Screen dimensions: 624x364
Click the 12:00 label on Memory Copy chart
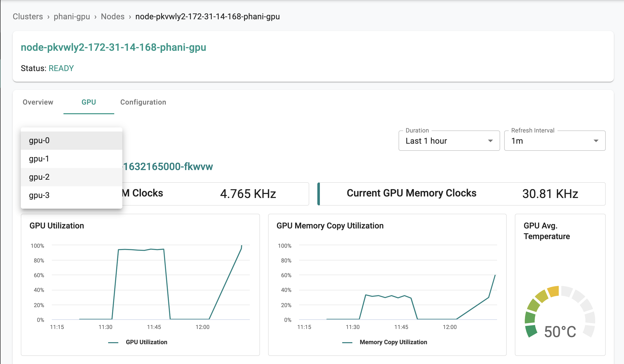(450, 327)
